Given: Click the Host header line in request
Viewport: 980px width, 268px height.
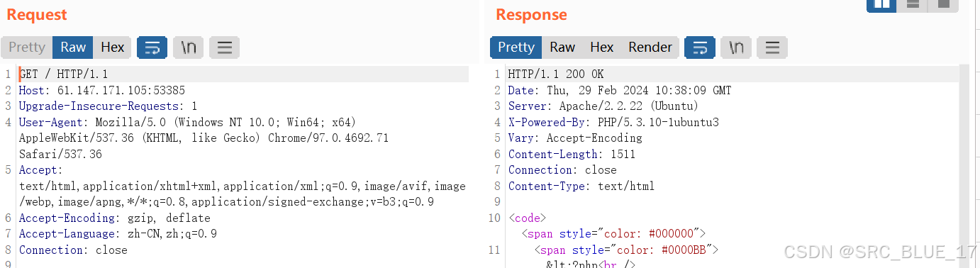Looking at the screenshot, I should tap(102, 91).
